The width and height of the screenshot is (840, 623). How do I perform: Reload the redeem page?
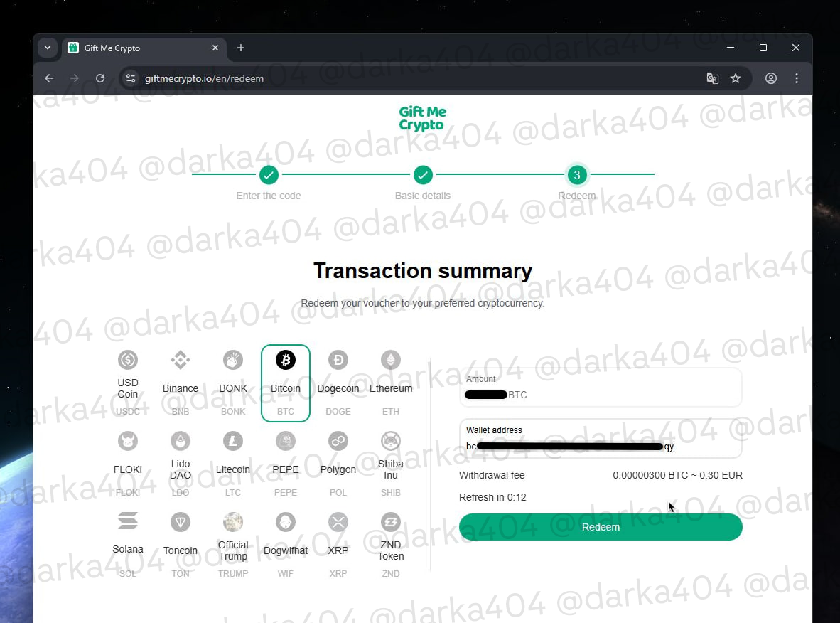tap(100, 78)
